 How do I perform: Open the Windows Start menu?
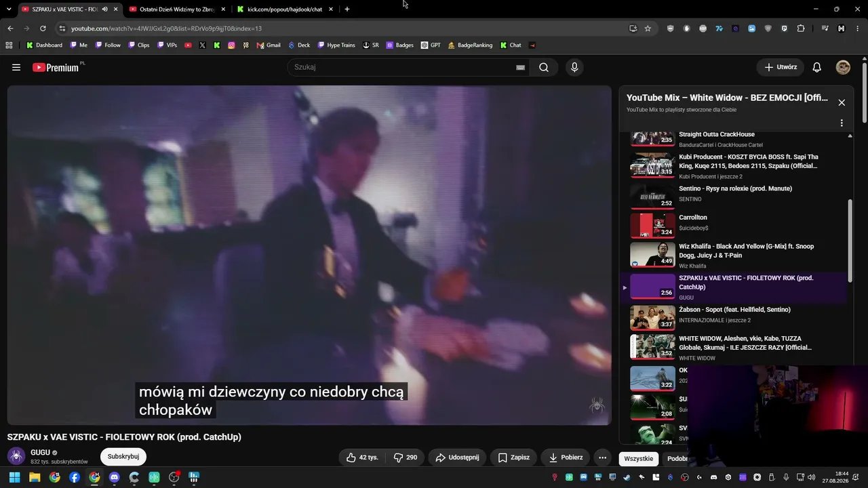click(14, 477)
